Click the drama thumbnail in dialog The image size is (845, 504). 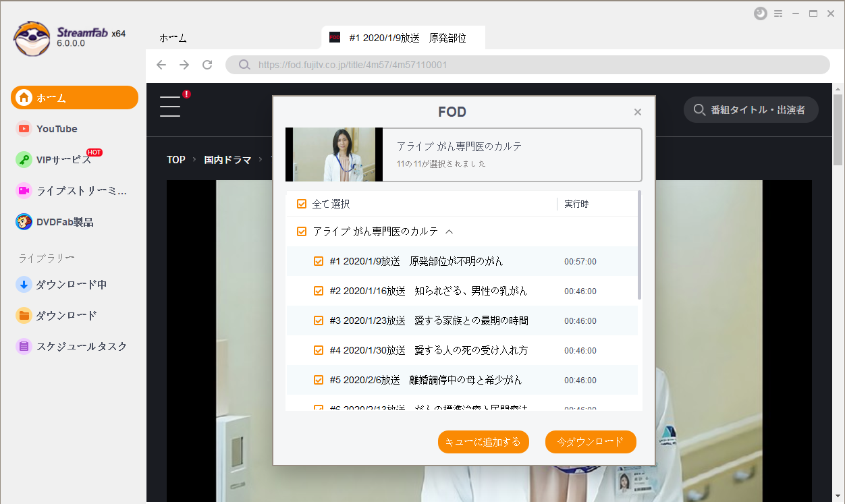pyautogui.click(x=334, y=155)
